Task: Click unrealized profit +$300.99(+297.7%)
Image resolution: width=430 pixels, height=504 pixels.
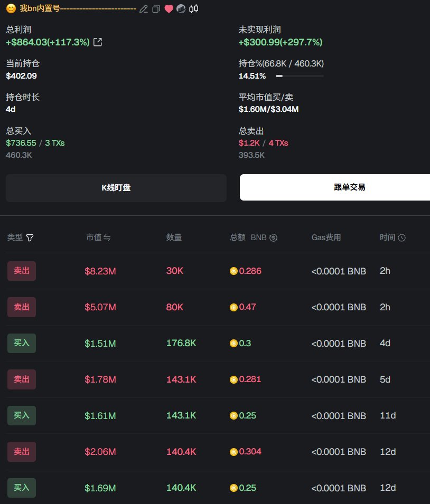Action: (x=281, y=42)
